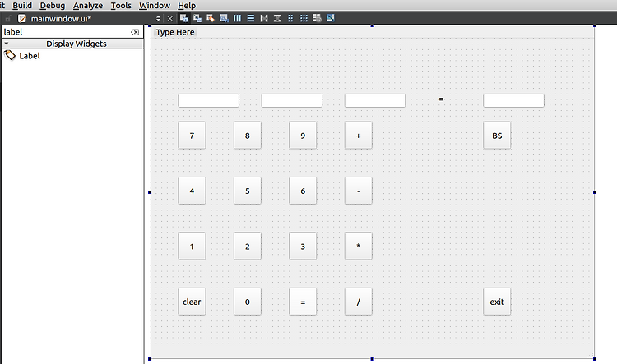617x364 pixels.
Task: Click the clear button on form
Action: coord(192,302)
